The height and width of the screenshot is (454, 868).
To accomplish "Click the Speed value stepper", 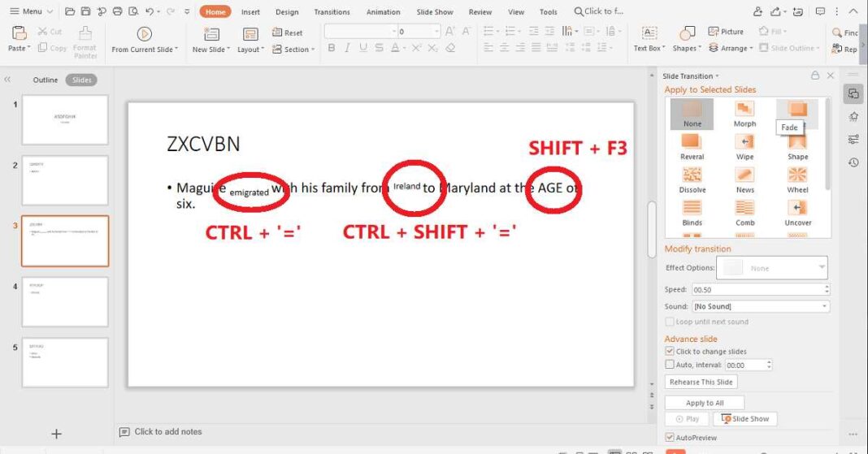I will pos(827,289).
